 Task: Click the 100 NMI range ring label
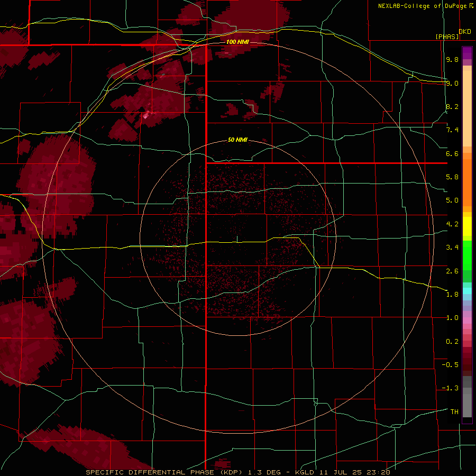click(237, 42)
